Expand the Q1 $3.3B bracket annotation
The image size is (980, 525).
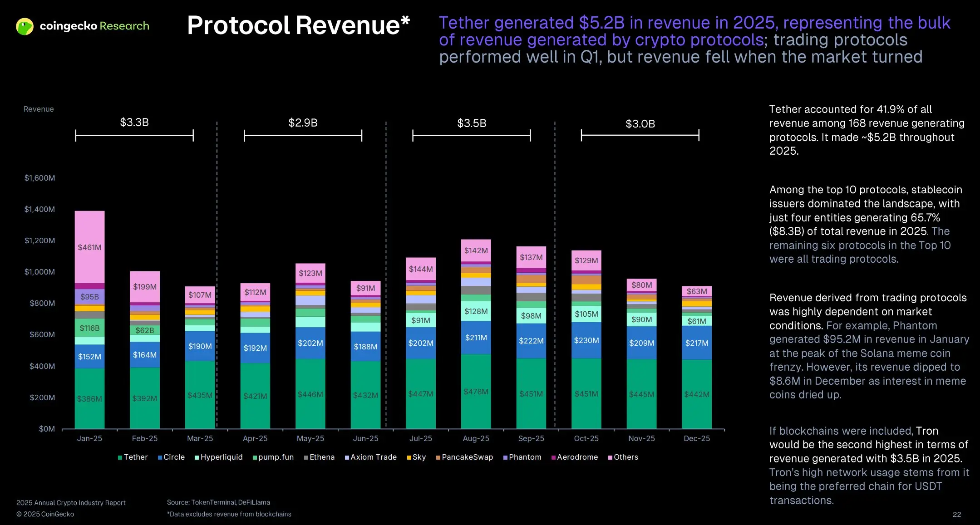pyautogui.click(x=134, y=123)
